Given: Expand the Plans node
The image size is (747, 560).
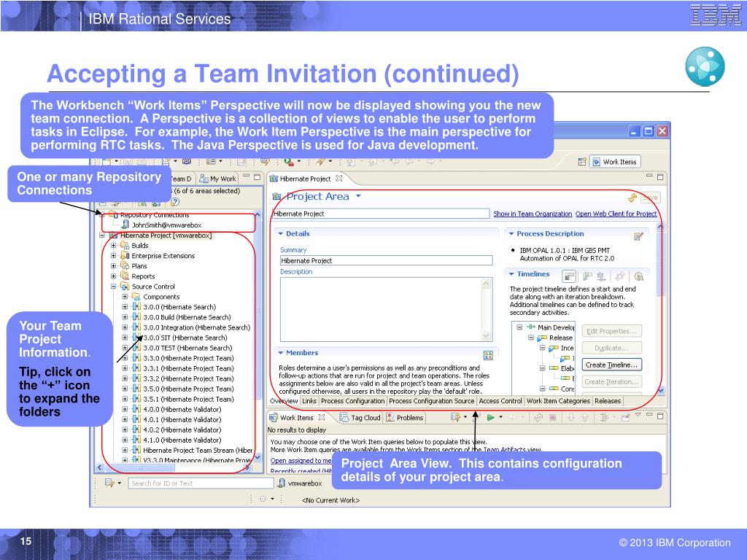Looking at the screenshot, I should pyautogui.click(x=113, y=265).
